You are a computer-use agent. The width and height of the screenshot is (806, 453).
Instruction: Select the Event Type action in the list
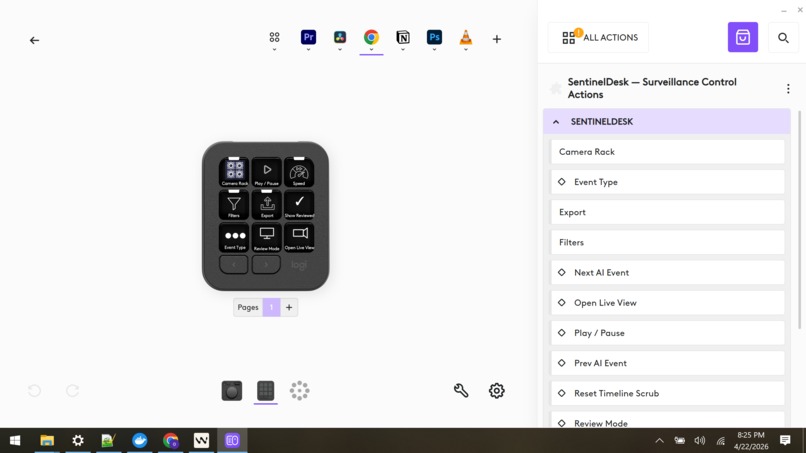pyautogui.click(x=668, y=182)
